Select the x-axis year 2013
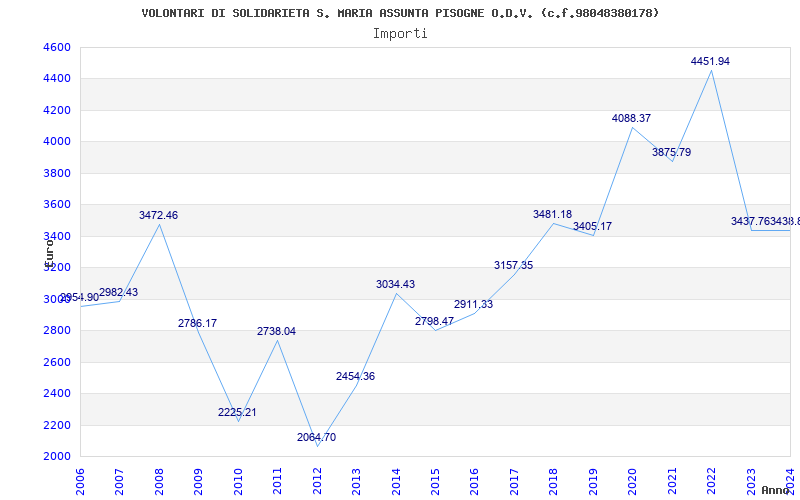Image resolution: width=800 pixels, height=500 pixels. pos(356,481)
